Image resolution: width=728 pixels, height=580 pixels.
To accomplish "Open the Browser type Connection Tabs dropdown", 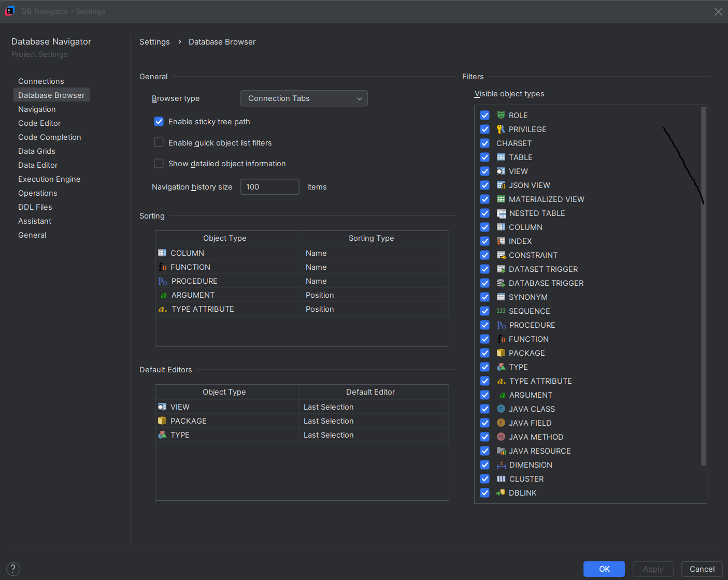I will click(x=304, y=98).
